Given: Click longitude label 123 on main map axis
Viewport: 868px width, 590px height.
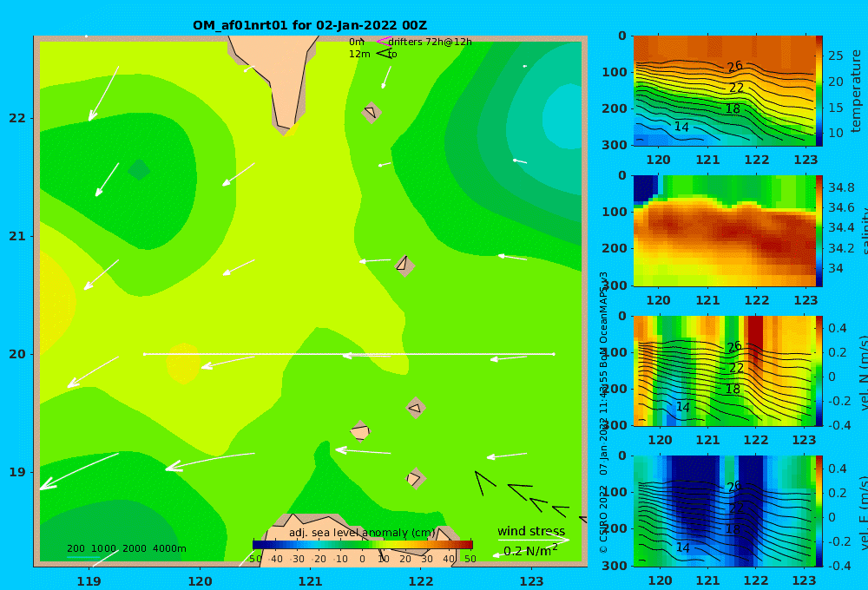Looking at the screenshot, I should coord(532,581).
